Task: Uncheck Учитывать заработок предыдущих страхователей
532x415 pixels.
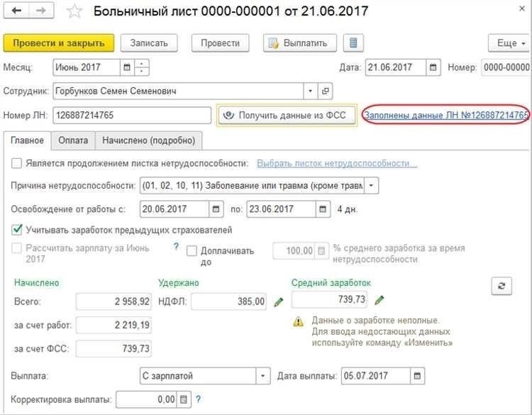Action: [16, 230]
